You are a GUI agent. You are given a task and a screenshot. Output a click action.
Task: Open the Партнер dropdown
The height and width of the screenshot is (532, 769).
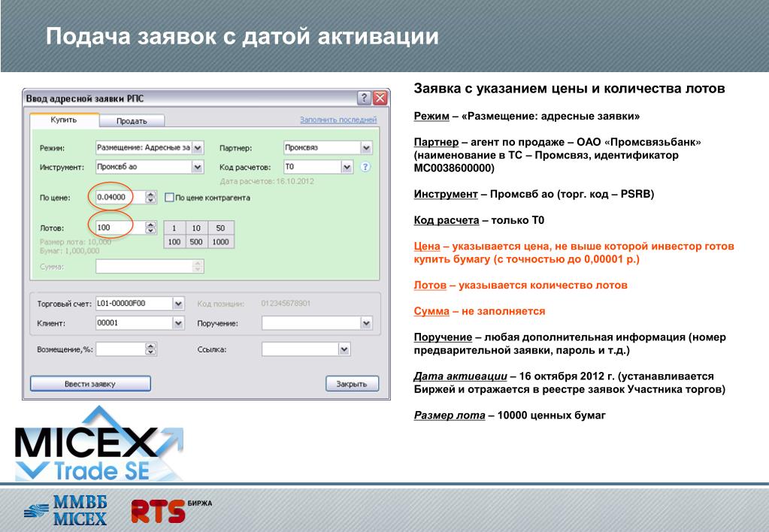[x=366, y=147]
